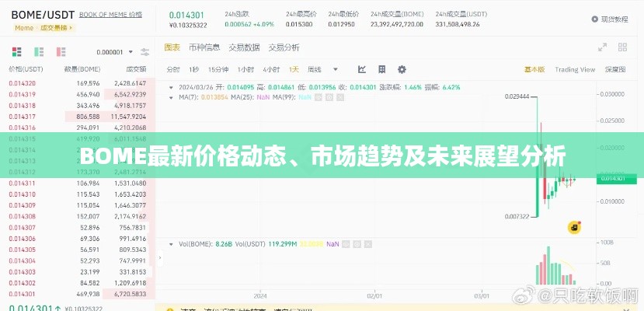Image resolution: width=644 pixels, height=311 pixels.
Task: Click quantity 806,588 in order book
Action: pos(88,117)
